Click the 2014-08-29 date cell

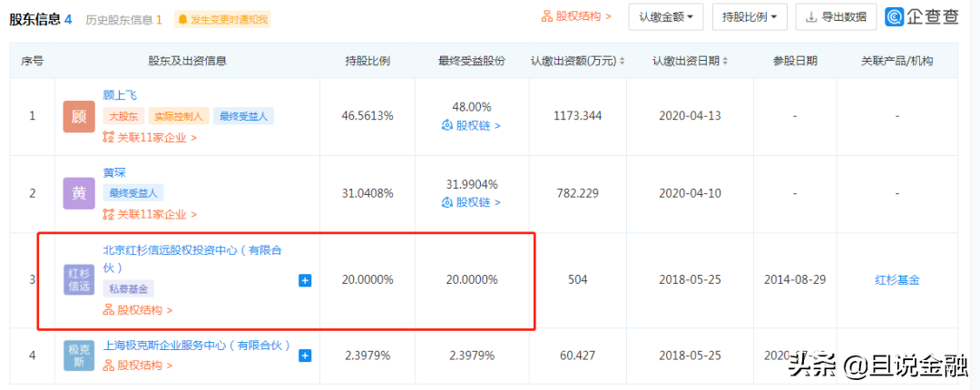795,280
